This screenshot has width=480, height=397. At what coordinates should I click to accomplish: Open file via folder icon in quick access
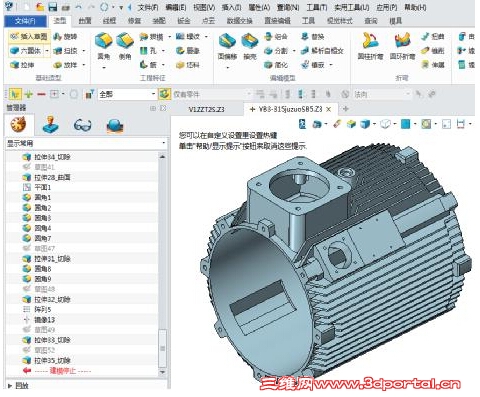tap(40, 7)
